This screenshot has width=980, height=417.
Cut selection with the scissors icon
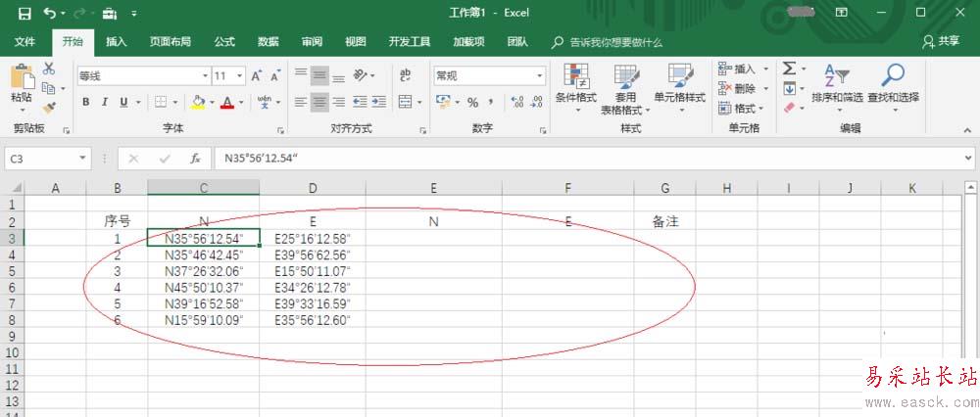click(49, 69)
